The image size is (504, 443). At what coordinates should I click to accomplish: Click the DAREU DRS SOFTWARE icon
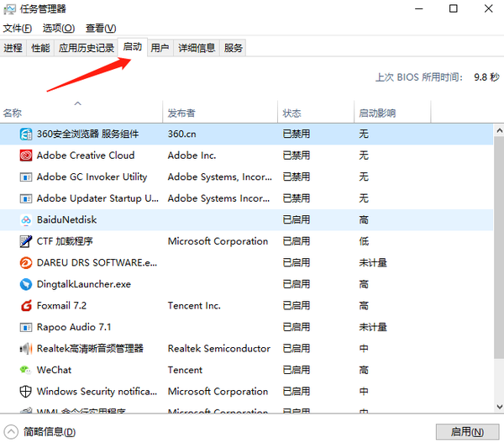pyautogui.click(x=26, y=263)
